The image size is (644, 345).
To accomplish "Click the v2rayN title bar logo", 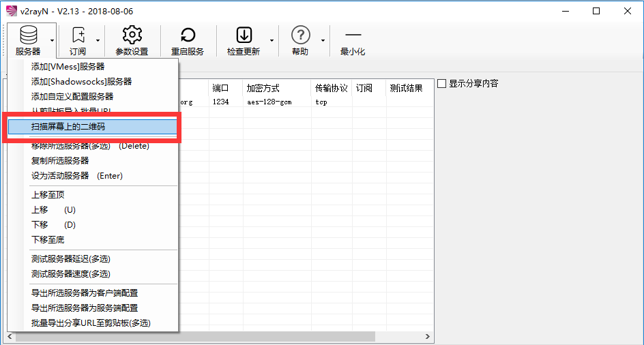I will click(11, 10).
